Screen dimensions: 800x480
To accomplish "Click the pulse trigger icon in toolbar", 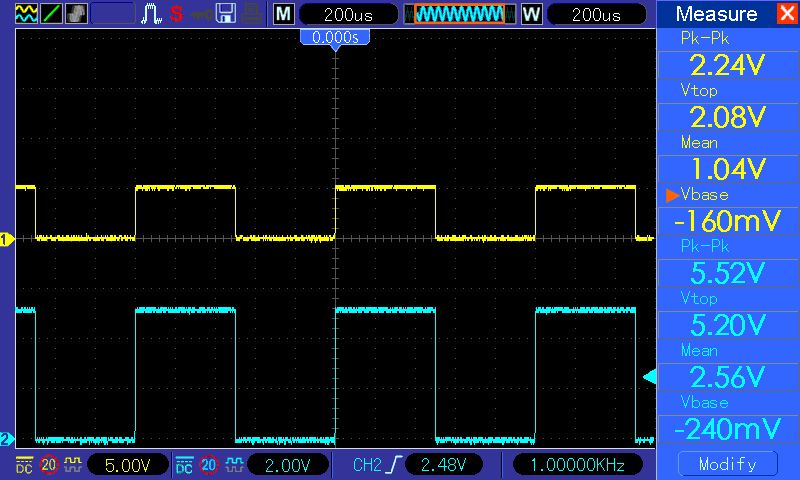I will 152,14.
